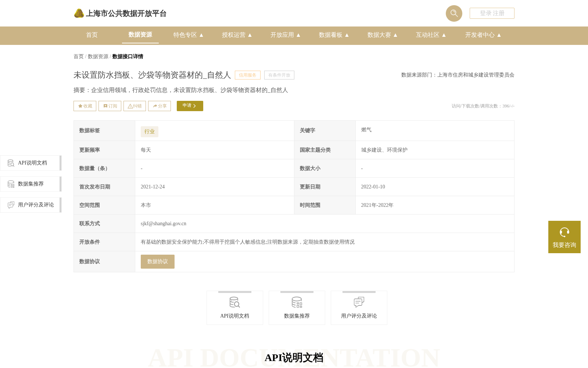Click the platform logo icon
The image size is (588, 368).
79,13
